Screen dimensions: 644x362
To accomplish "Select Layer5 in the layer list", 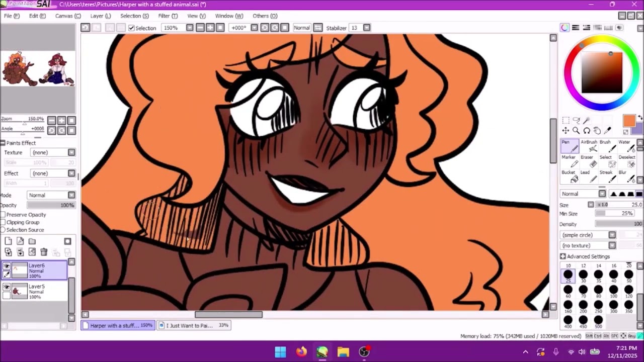I will pyautogui.click(x=34, y=292).
